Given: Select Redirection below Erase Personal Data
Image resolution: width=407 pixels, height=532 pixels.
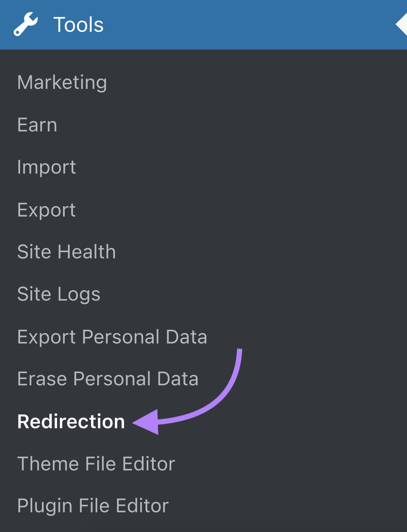Looking at the screenshot, I should pos(71,421).
